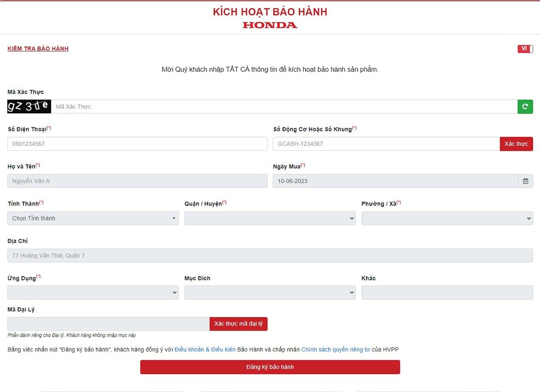Open the Ứng Dụng dropdown
The height and width of the screenshot is (392, 540).
click(x=92, y=292)
